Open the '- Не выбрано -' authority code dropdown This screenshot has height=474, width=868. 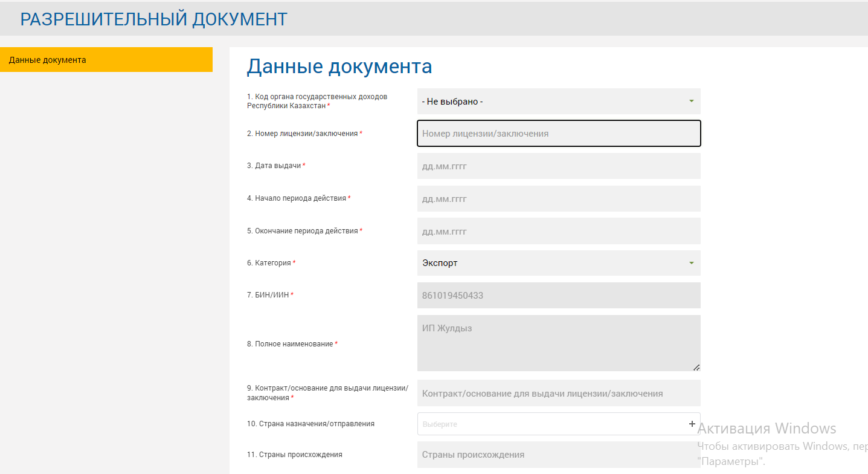pos(550,102)
